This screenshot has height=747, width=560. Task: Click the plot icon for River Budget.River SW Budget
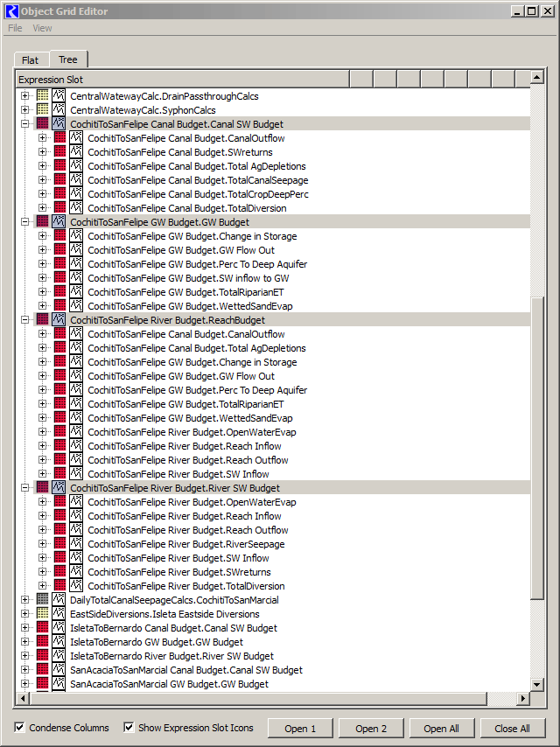pyautogui.click(x=59, y=488)
